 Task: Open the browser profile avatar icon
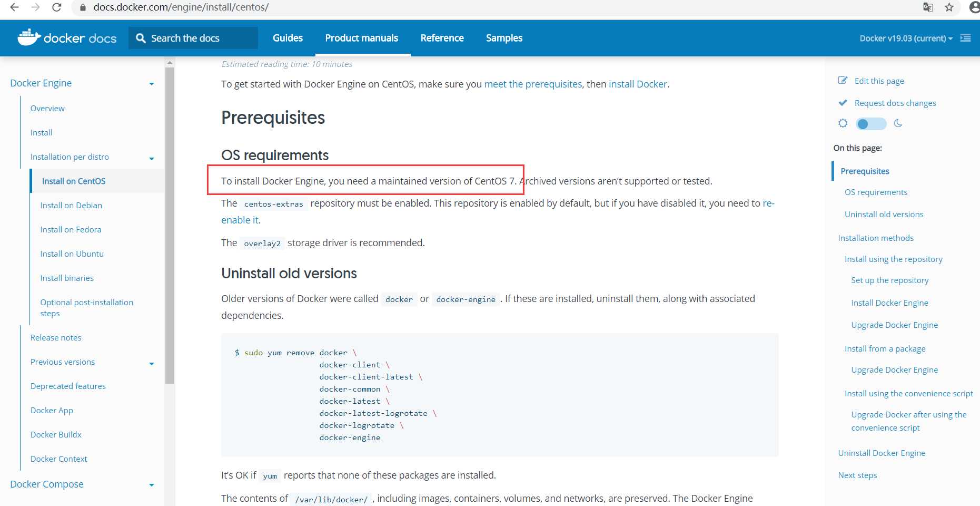(x=975, y=7)
